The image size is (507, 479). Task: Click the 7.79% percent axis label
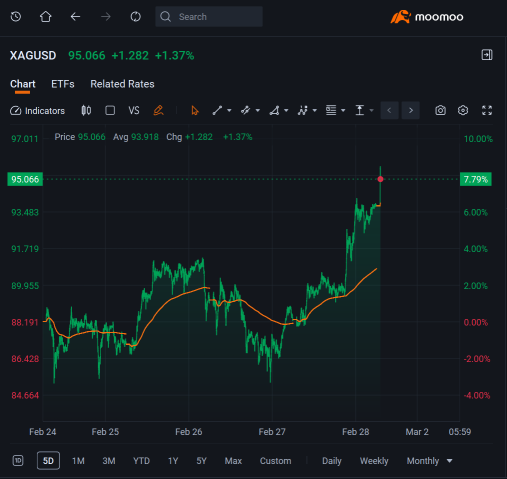point(476,179)
